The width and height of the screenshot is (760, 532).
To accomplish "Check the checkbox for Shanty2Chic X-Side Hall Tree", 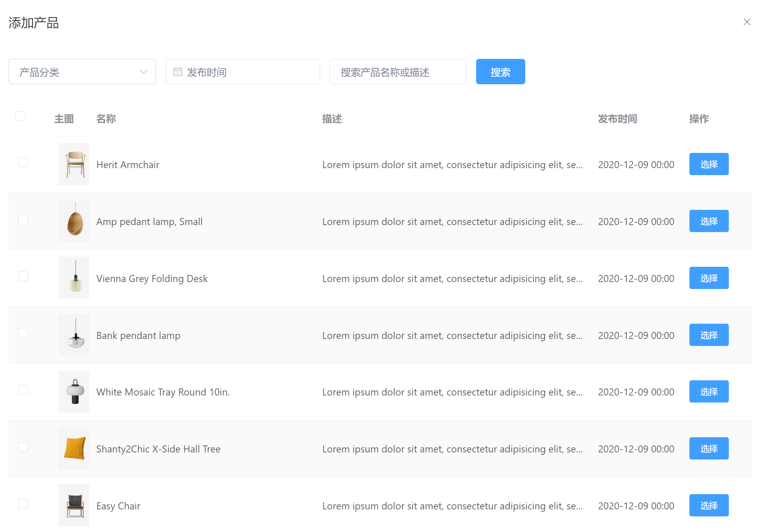I will point(23,447).
